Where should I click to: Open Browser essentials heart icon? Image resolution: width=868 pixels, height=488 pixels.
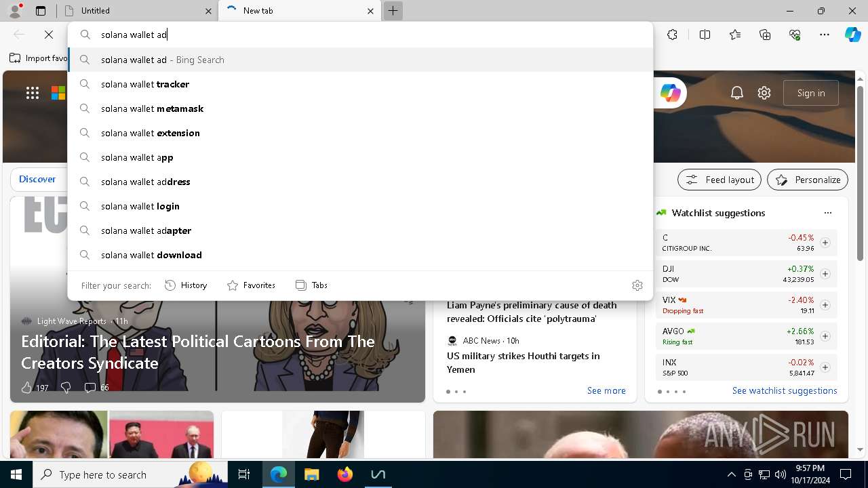point(795,35)
